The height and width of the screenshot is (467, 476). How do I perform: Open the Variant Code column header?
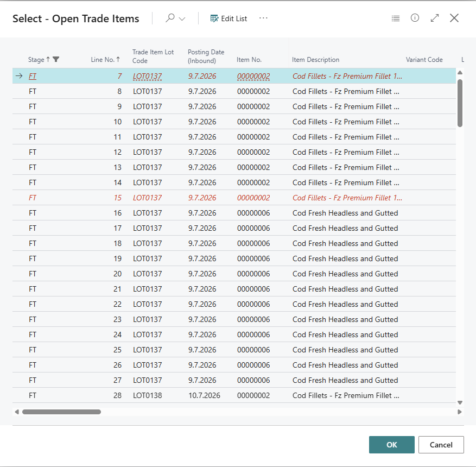tap(424, 60)
